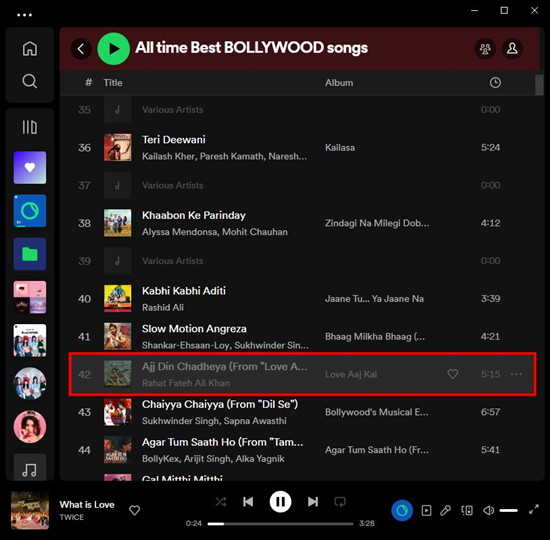Open artist Rashid Ali link

163,307
